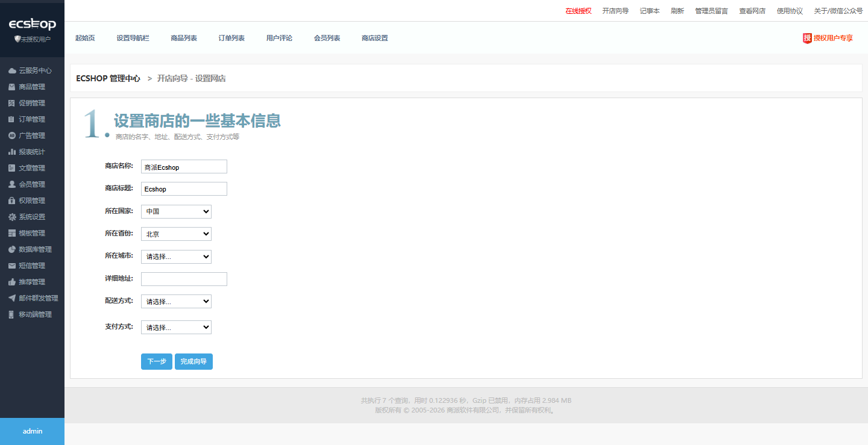Image resolution: width=868 pixels, height=445 pixels.
Task: Click the cloud icon beside 云服务中心
Action: click(x=12, y=70)
